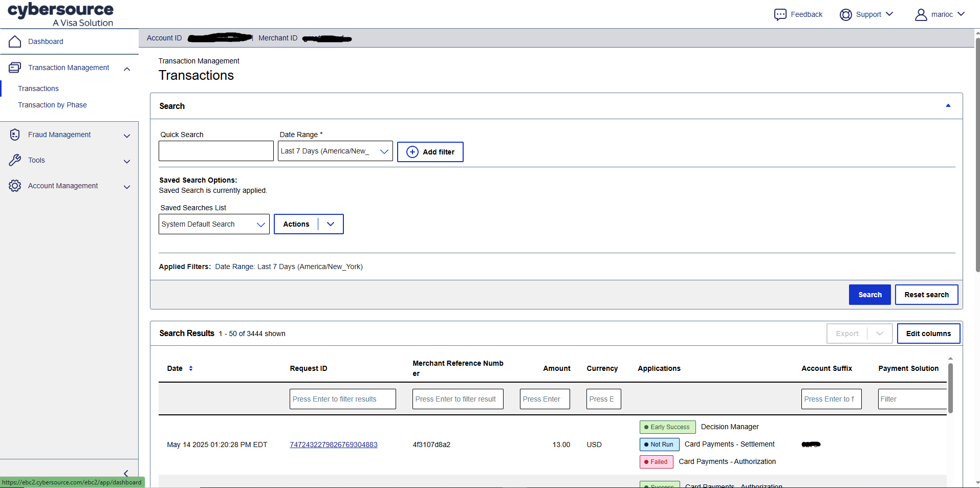Image resolution: width=980 pixels, height=488 pixels.
Task: Click the Reset search button
Action: (927, 295)
